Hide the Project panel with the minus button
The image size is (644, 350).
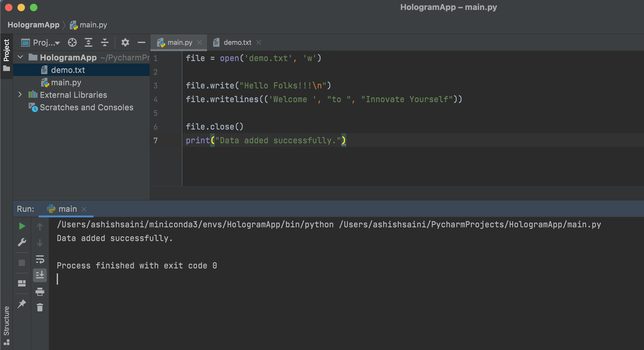141,42
